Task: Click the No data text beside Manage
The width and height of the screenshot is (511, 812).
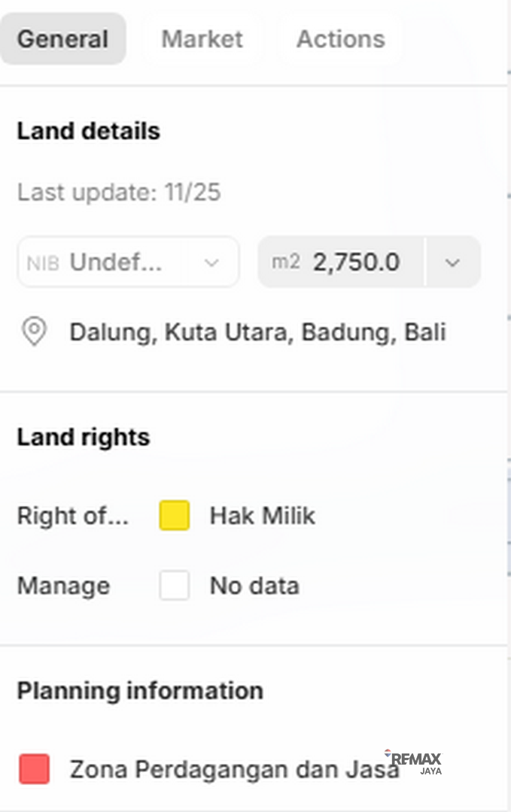Action: (x=254, y=586)
